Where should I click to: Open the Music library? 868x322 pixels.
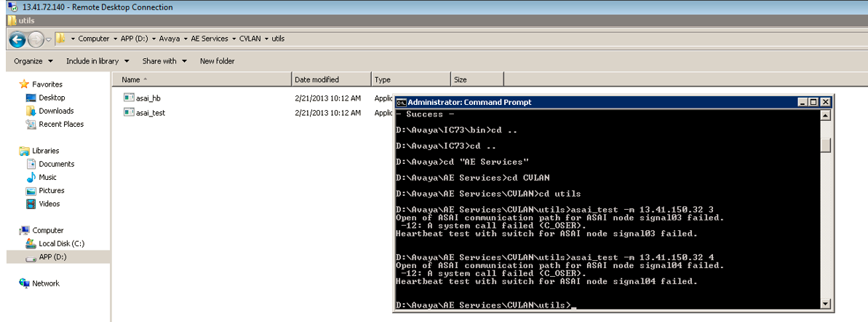(48, 177)
